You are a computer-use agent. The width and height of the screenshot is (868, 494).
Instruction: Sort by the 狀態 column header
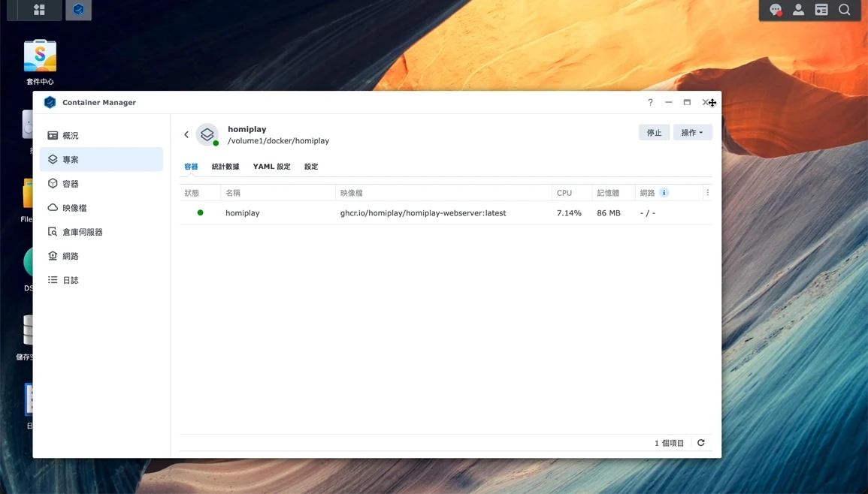(x=200, y=193)
